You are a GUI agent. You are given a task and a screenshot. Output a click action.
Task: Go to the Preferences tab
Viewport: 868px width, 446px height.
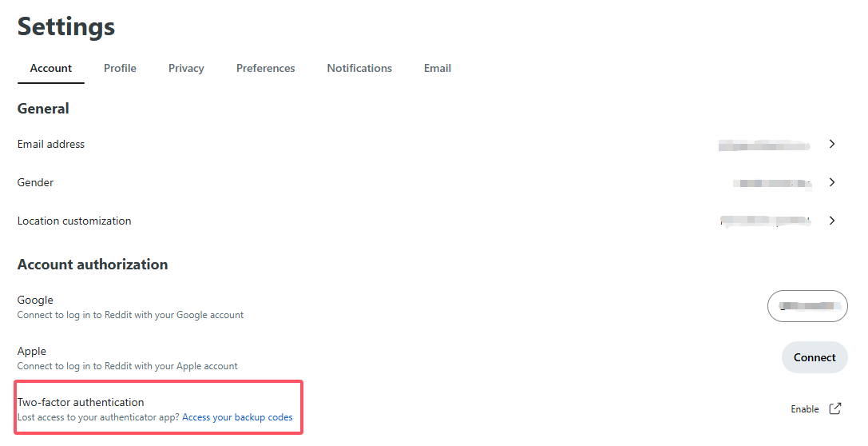tap(265, 68)
